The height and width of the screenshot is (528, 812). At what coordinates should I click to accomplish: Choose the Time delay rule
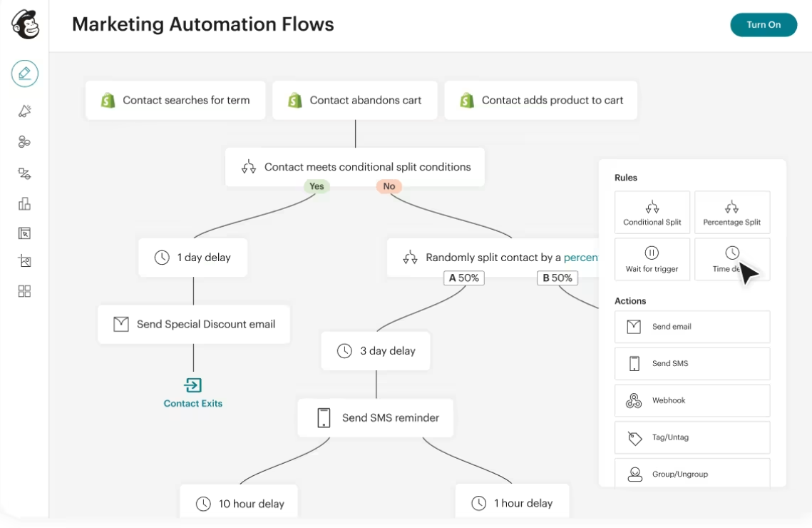click(731, 260)
